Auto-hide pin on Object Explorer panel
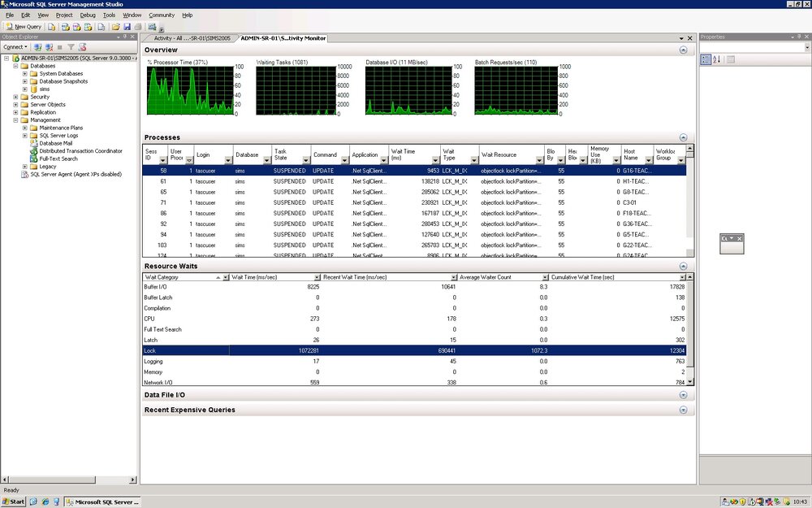Viewport: 812px width, 508px height. 125,37
